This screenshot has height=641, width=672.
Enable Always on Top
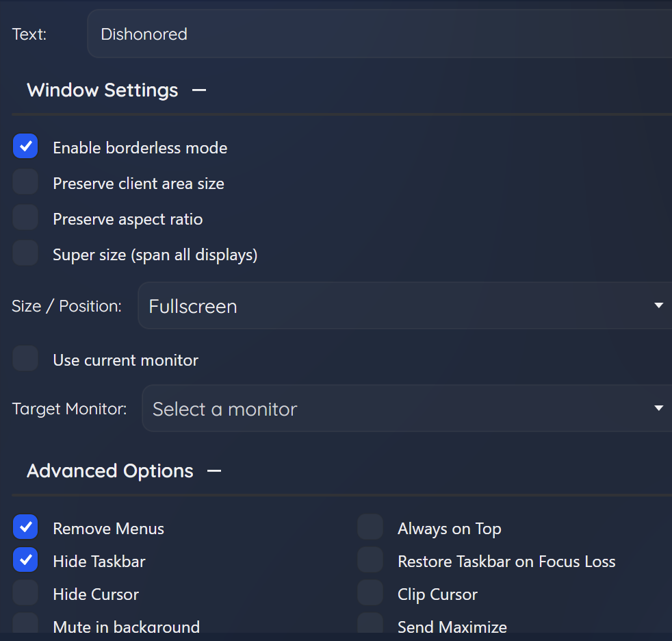370,528
